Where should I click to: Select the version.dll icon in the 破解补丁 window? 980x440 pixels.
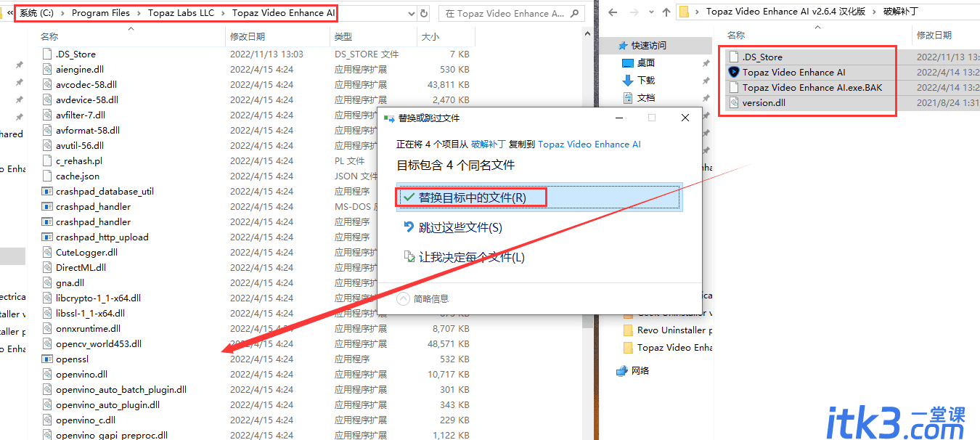point(733,102)
